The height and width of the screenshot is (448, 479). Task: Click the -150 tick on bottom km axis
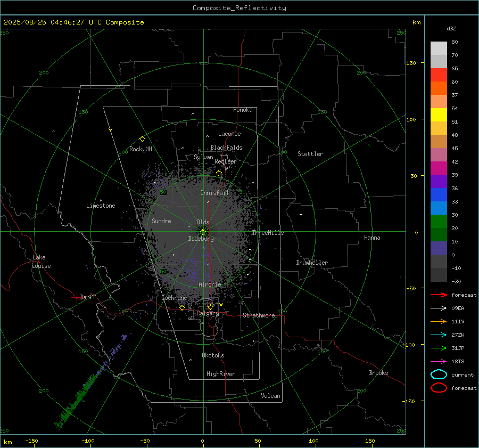[x=31, y=441]
